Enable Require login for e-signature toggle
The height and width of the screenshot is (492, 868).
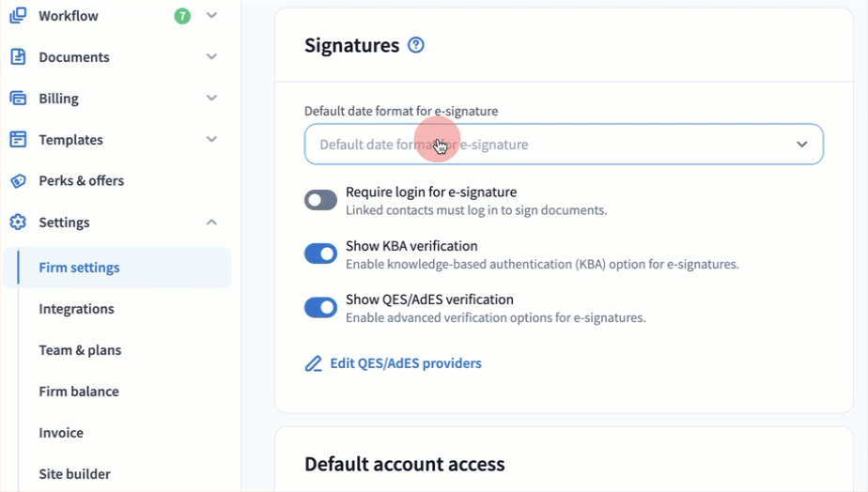coord(320,200)
